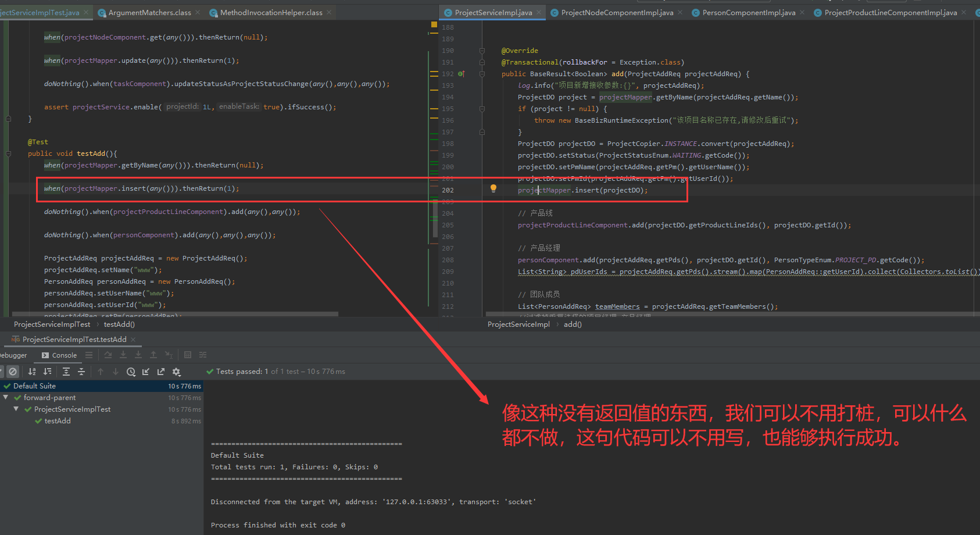Fold the testAdd method in left editor

click(8, 154)
